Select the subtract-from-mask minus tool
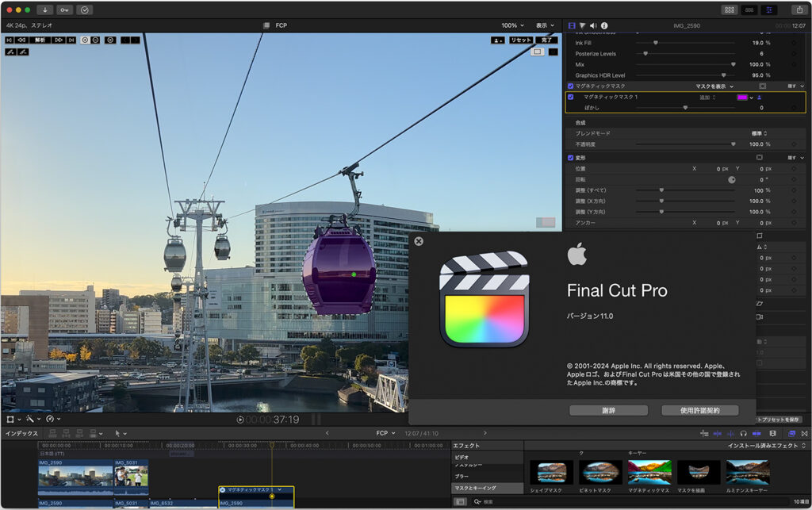Image resolution: width=812 pixels, height=510 pixels. (95, 40)
